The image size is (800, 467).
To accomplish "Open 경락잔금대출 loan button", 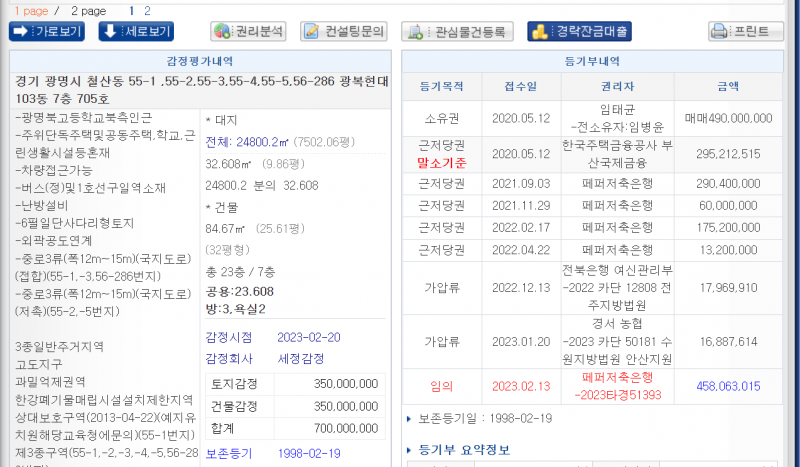I will [x=580, y=32].
